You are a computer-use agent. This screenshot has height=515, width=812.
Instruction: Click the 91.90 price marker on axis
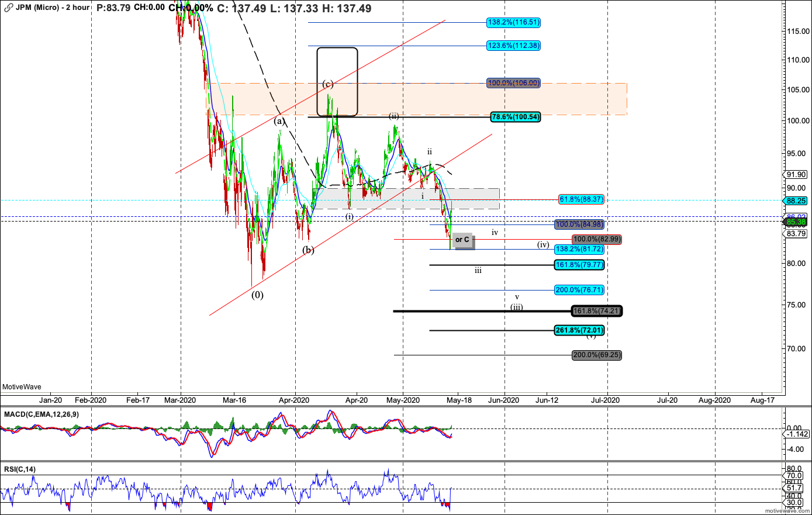click(x=796, y=174)
